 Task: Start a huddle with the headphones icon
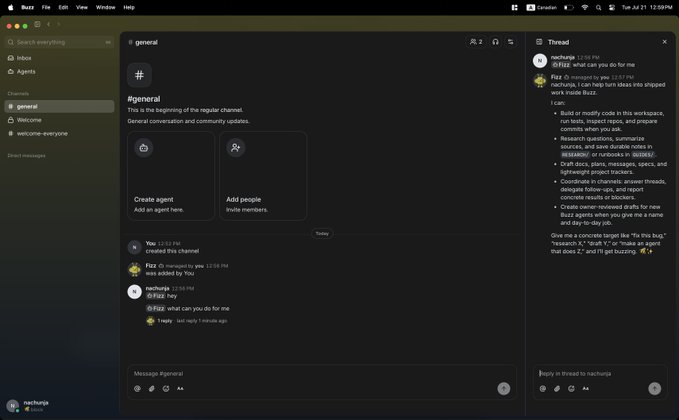[x=495, y=42]
